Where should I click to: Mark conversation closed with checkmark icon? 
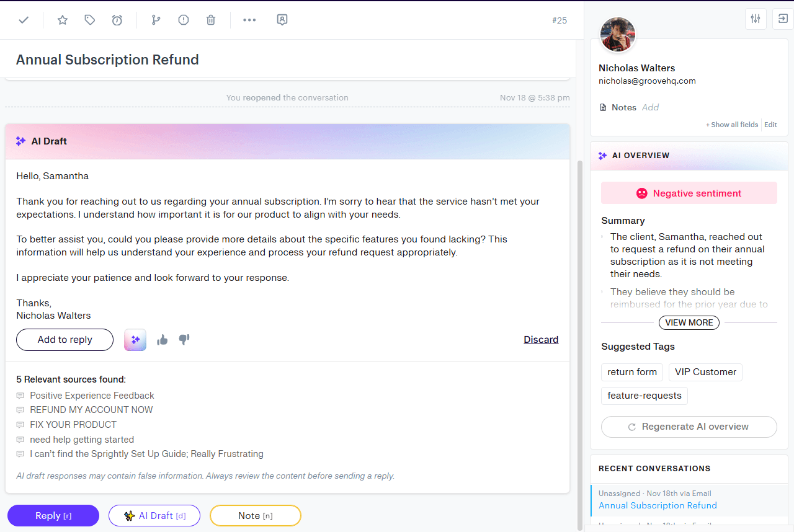[x=24, y=20]
